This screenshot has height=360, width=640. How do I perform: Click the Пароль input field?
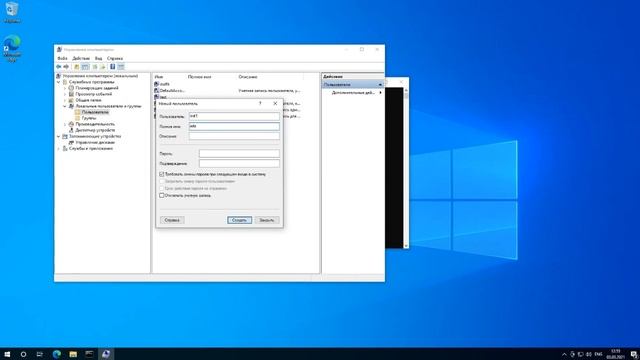click(x=239, y=153)
